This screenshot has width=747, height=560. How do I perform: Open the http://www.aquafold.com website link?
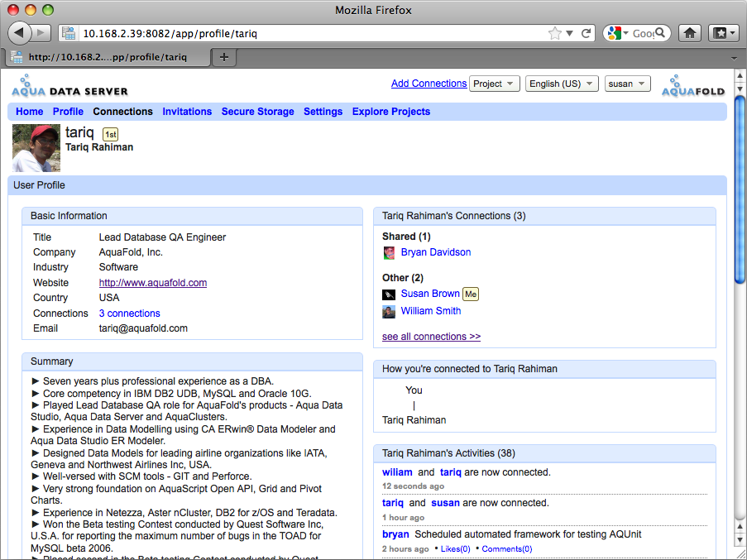point(153,282)
